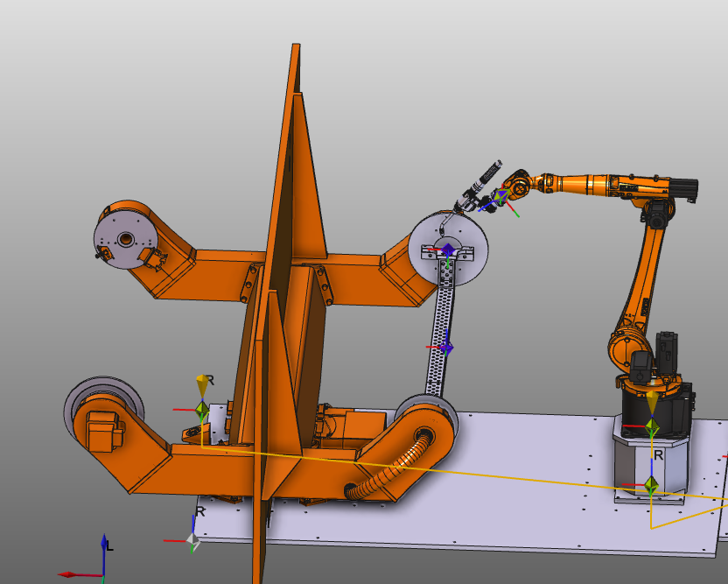Image resolution: width=728 pixels, height=584 pixels.
Task: Select the tool frame marker at the robot wrist
Action: [500, 197]
